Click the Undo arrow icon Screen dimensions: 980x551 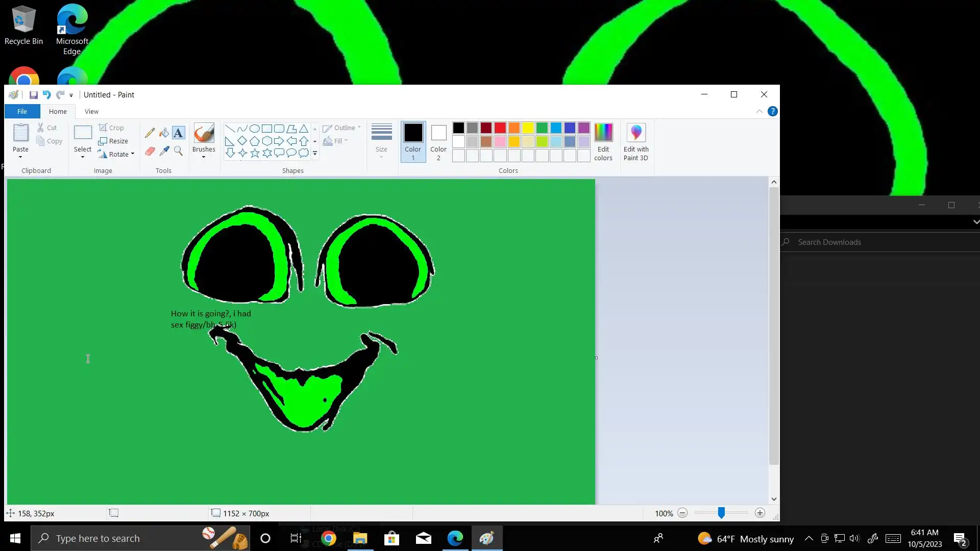(46, 95)
